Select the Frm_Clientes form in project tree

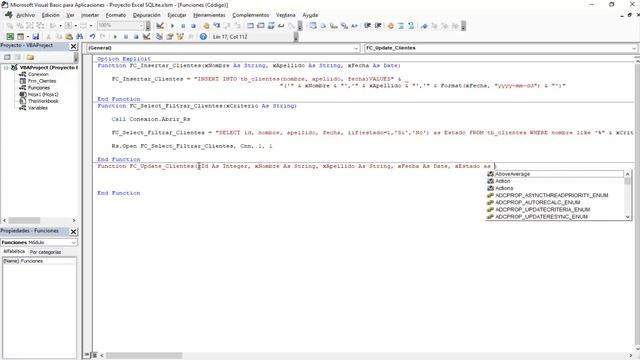tap(42, 81)
